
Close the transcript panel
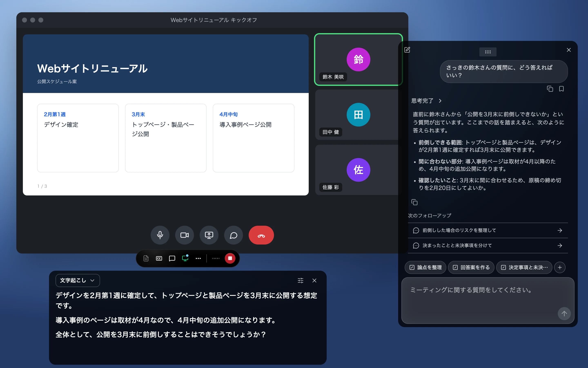click(314, 281)
